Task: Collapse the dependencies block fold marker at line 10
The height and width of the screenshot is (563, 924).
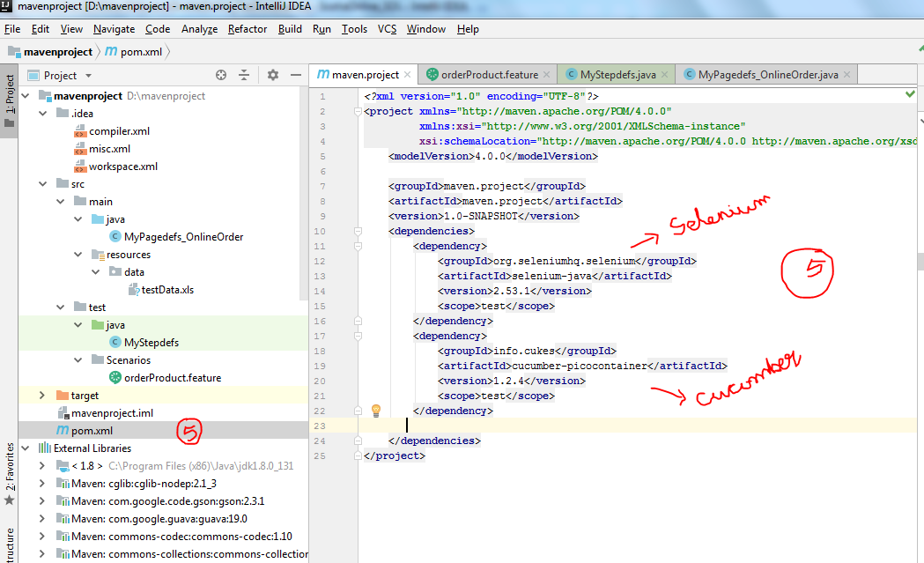Action: pos(358,231)
